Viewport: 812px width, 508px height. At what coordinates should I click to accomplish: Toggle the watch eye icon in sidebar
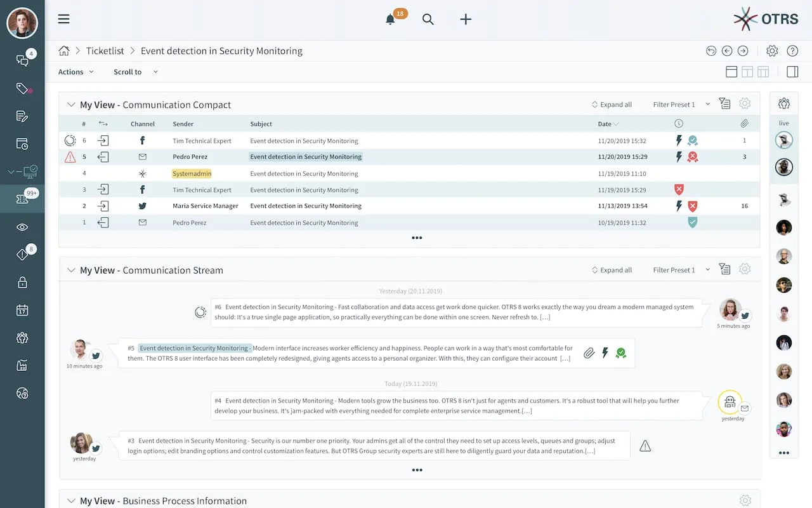click(x=22, y=227)
